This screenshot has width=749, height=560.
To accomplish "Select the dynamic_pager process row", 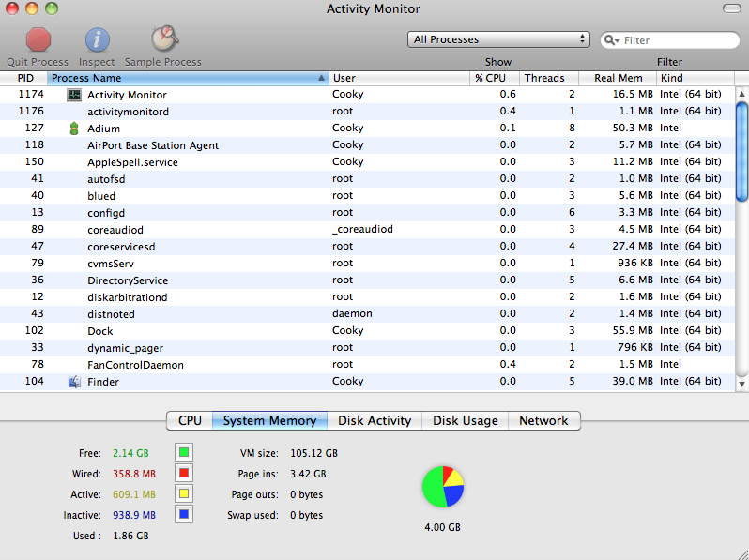I will point(367,348).
